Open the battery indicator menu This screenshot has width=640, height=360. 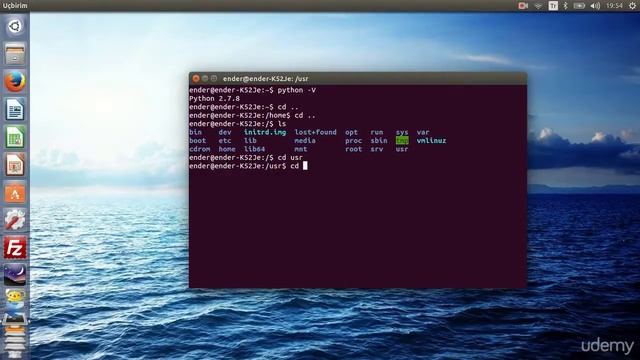click(579, 6)
